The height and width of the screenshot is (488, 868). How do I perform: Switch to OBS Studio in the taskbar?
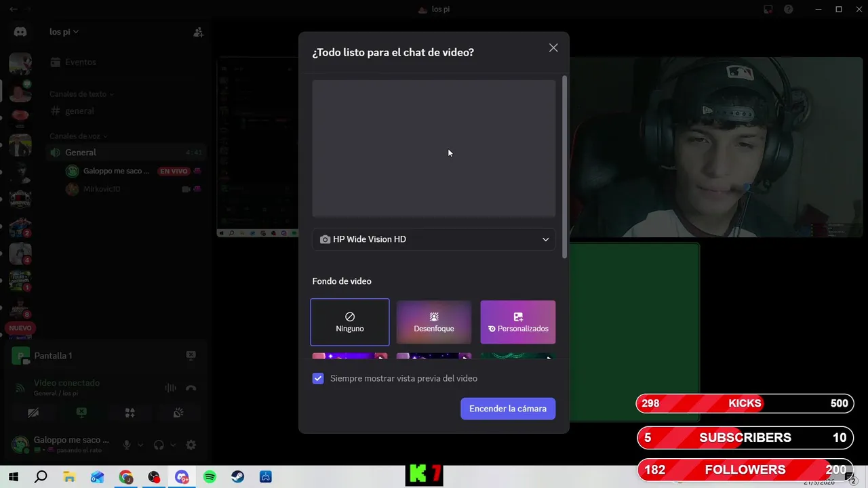154,477
